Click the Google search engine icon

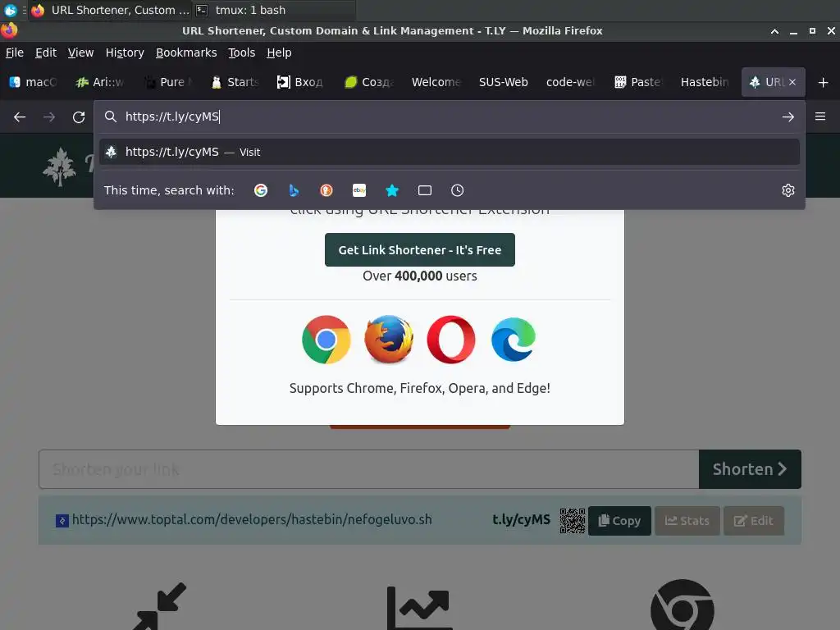[260, 190]
